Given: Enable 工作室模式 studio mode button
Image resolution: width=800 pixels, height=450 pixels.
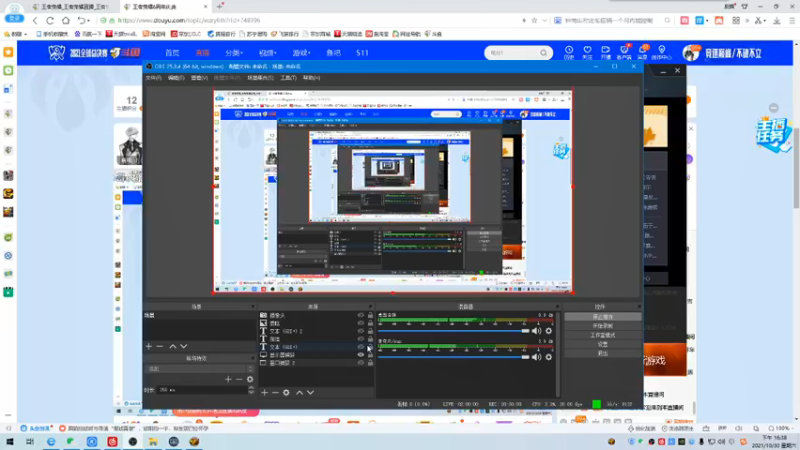Looking at the screenshot, I should tap(603, 335).
